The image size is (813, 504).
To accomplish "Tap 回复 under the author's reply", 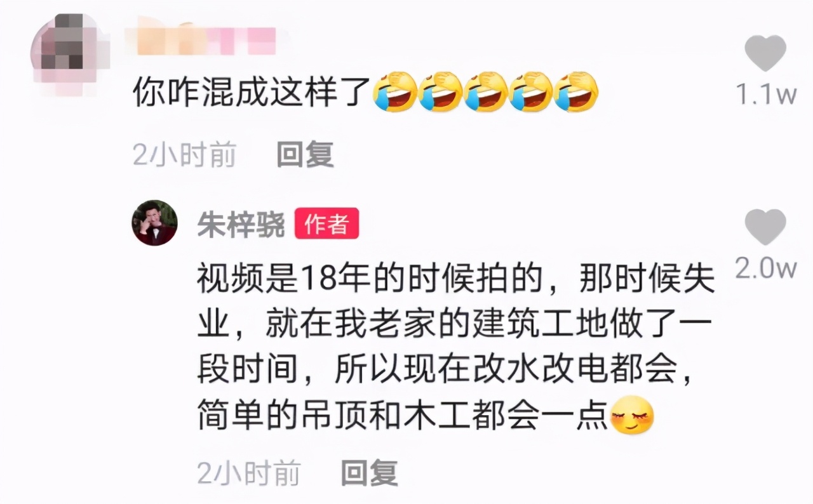I will 370,473.
